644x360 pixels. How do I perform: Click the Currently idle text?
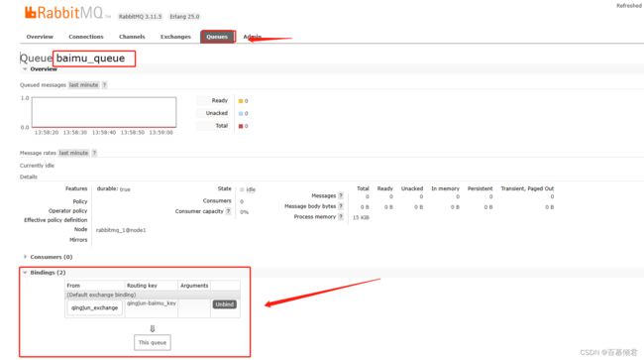tap(37, 166)
